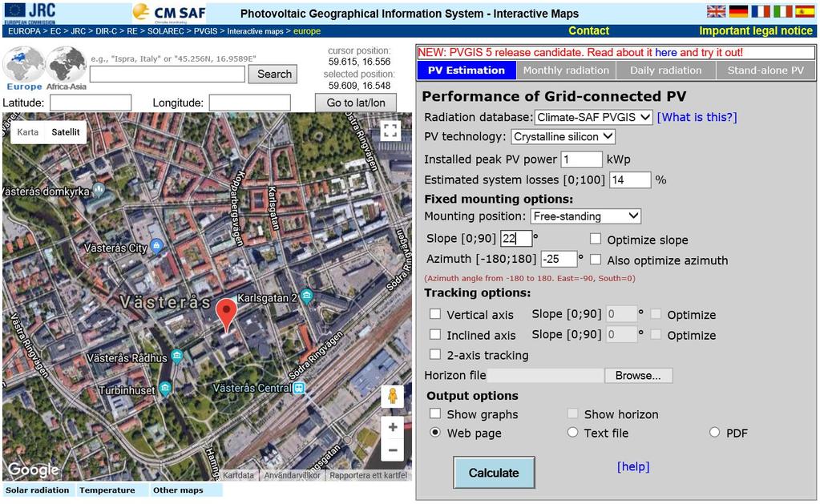Click the Longitude input field
820x504 pixels.
(x=250, y=103)
